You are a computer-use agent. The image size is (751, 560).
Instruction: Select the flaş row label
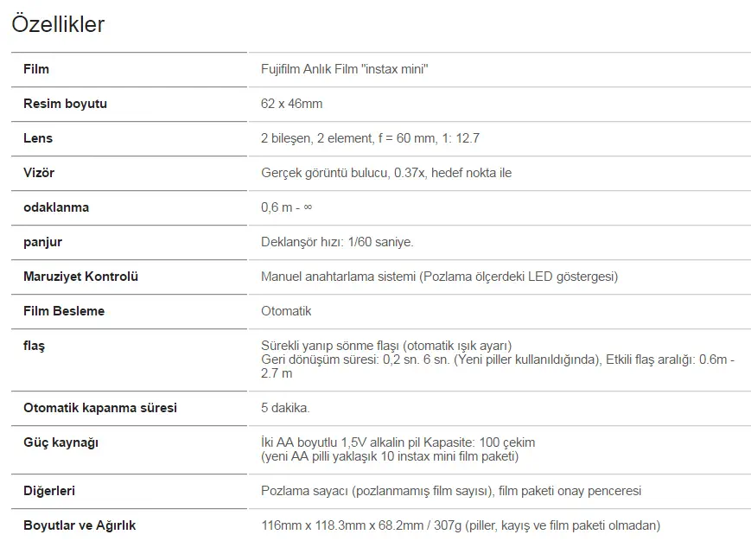click(x=34, y=346)
